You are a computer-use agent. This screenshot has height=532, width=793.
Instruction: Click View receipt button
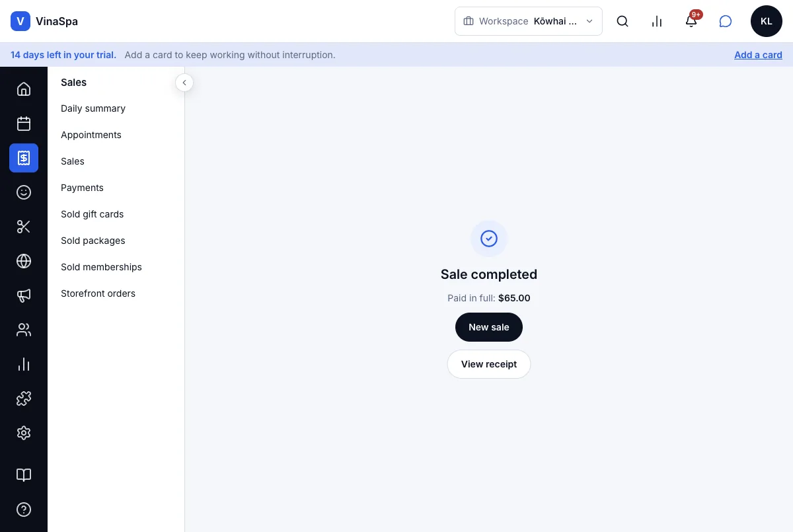tap(489, 364)
